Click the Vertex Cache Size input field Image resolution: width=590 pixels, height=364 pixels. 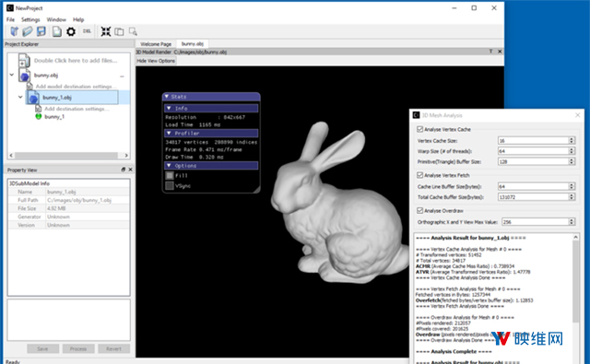pos(533,141)
